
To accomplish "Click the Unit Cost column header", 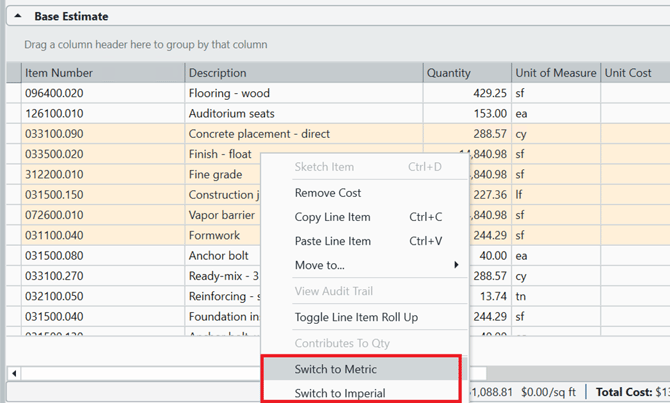I will 628,73.
